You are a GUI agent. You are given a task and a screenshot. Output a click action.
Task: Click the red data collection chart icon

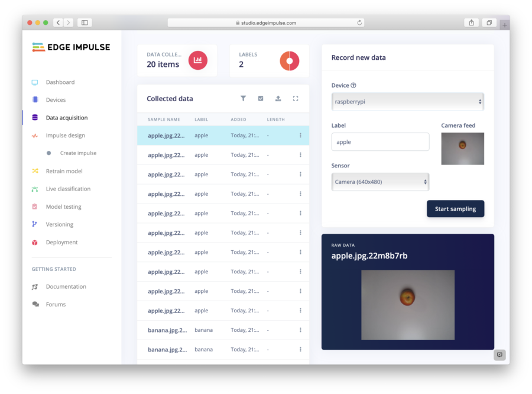(198, 60)
